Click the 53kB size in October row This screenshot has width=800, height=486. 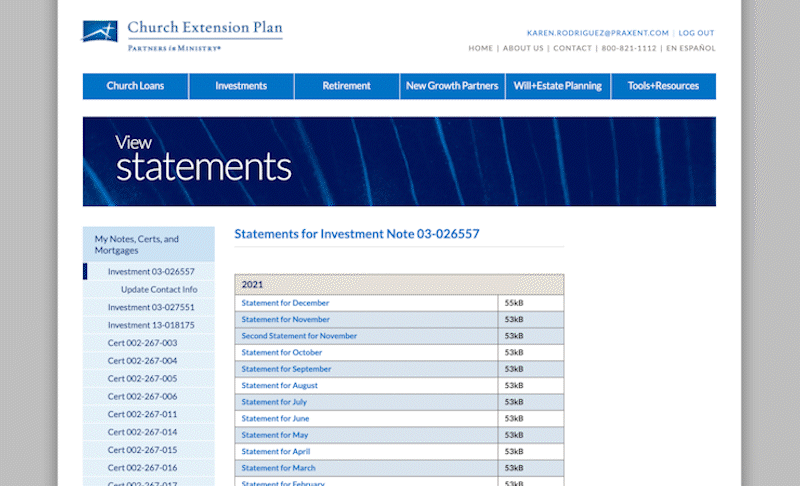point(514,352)
